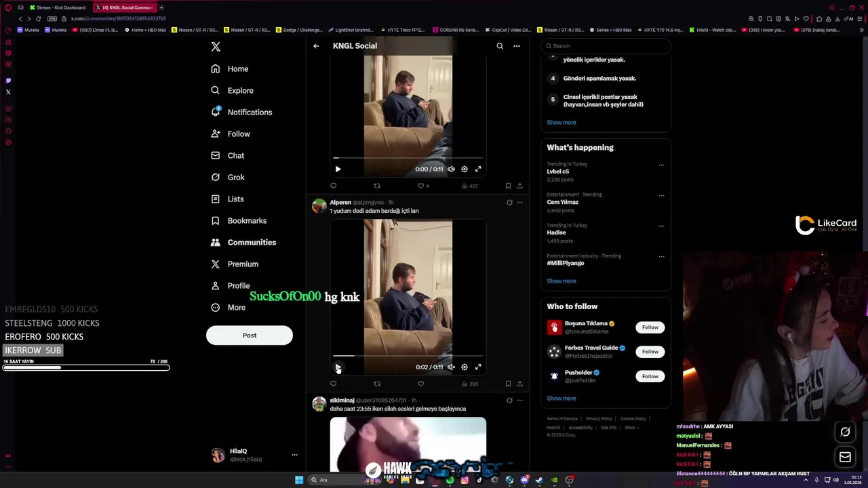Open Alperen's profile avatar
The height and width of the screenshot is (488, 868).
tap(319, 206)
